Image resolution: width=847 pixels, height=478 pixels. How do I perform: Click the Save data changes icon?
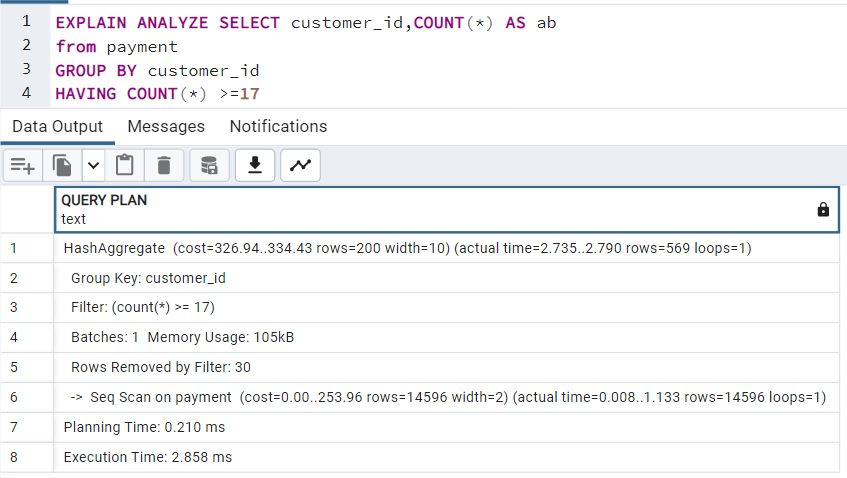[210, 165]
